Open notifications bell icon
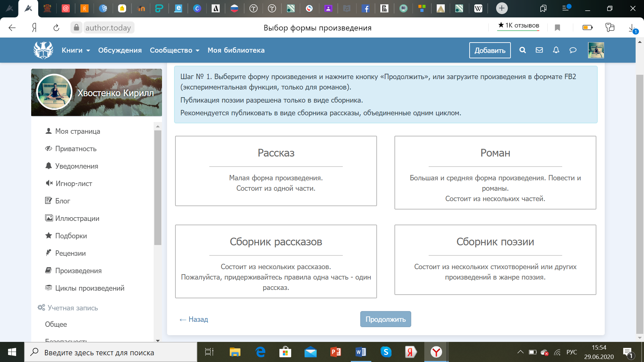Screen dimensions: 644x362 [x=556, y=50]
